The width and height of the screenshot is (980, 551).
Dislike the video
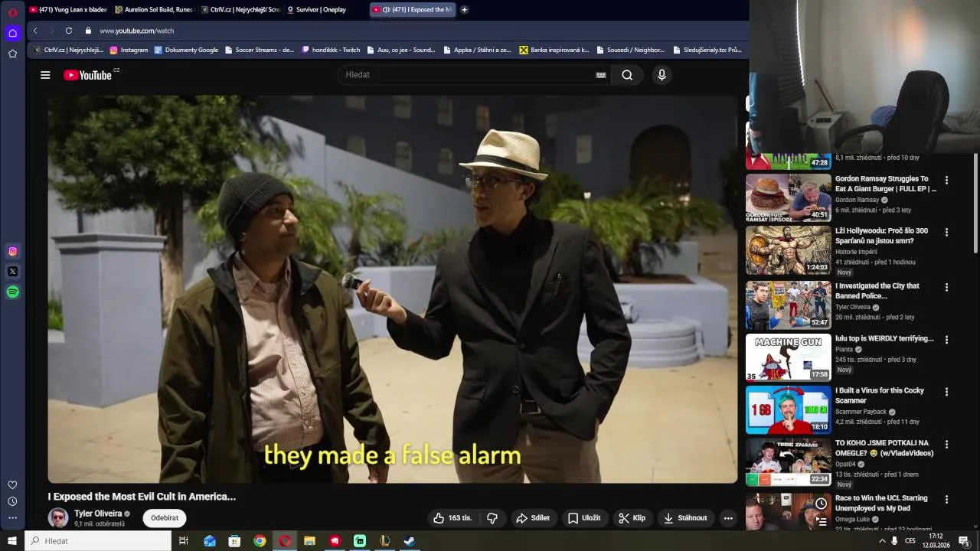pyautogui.click(x=492, y=518)
